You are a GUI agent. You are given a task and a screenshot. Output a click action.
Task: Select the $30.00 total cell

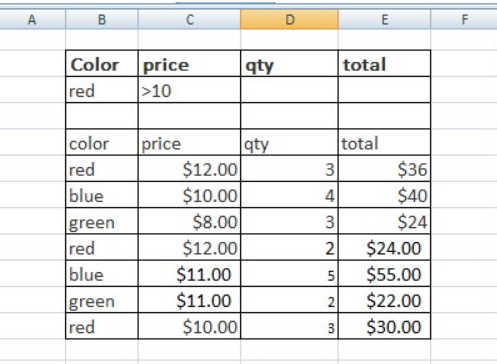click(x=384, y=326)
